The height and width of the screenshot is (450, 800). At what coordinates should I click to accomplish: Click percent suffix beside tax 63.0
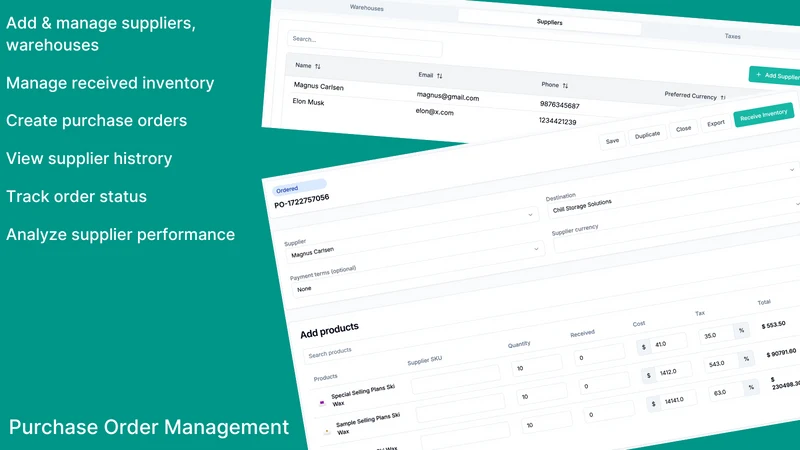tap(751, 387)
